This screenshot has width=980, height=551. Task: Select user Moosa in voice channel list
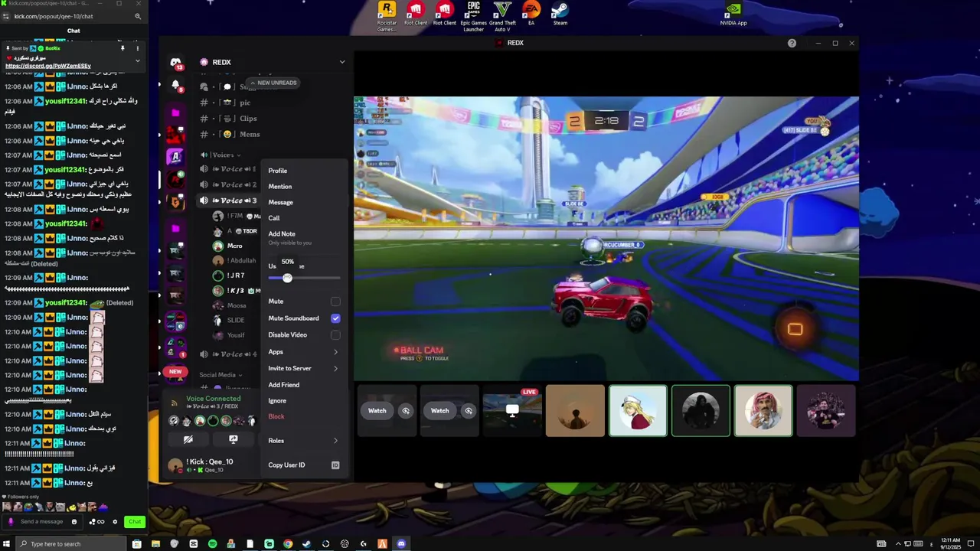(237, 305)
